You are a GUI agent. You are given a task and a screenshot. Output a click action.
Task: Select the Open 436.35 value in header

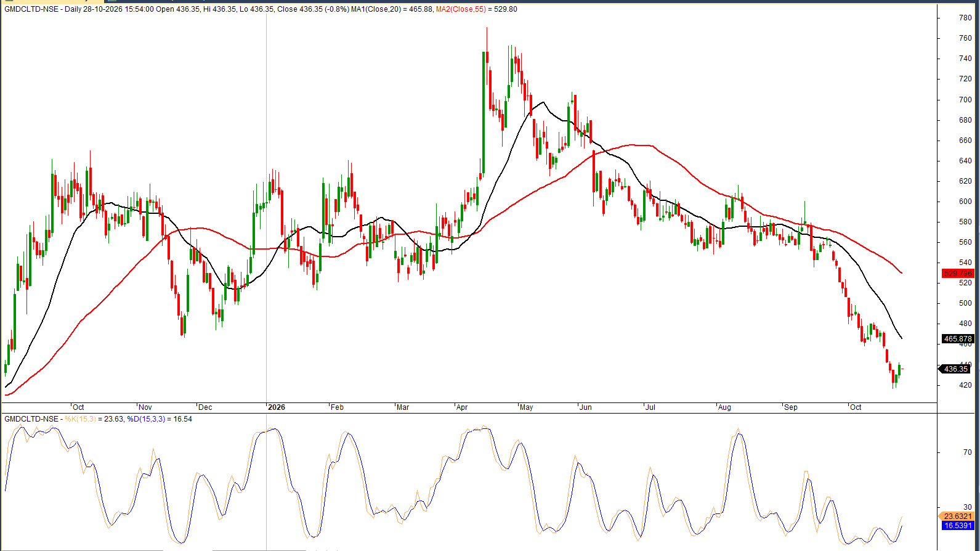click(x=178, y=9)
